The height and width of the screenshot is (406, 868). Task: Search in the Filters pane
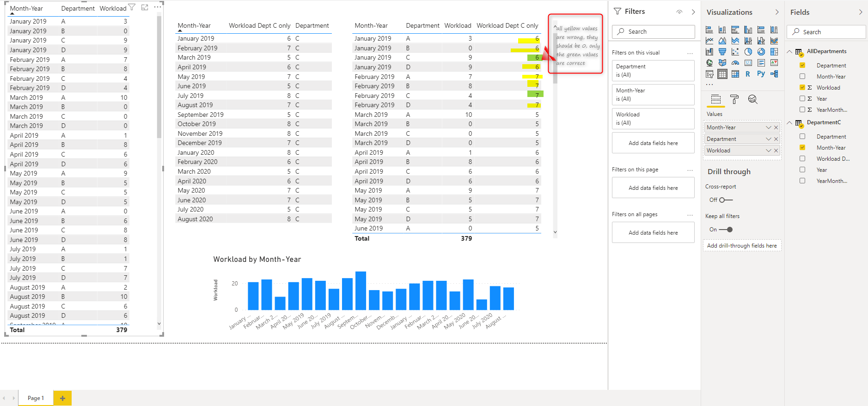654,31
